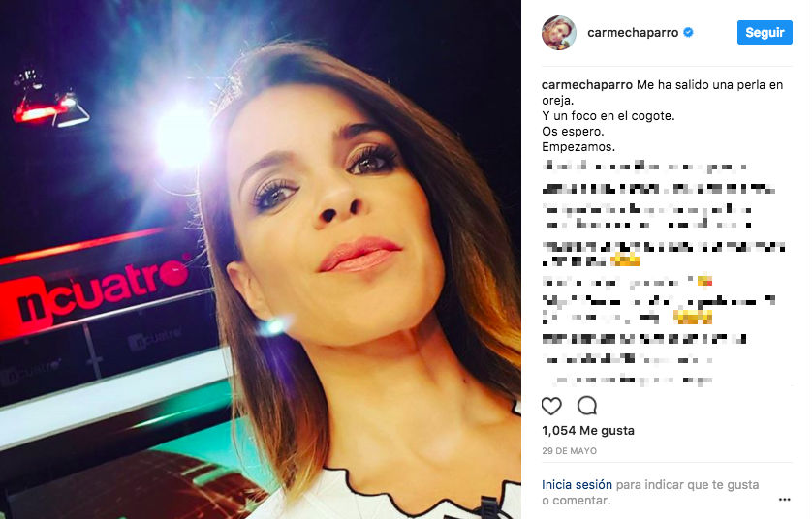Click carmechaparro username in the caption
This screenshot has height=519, width=812.
click(587, 85)
